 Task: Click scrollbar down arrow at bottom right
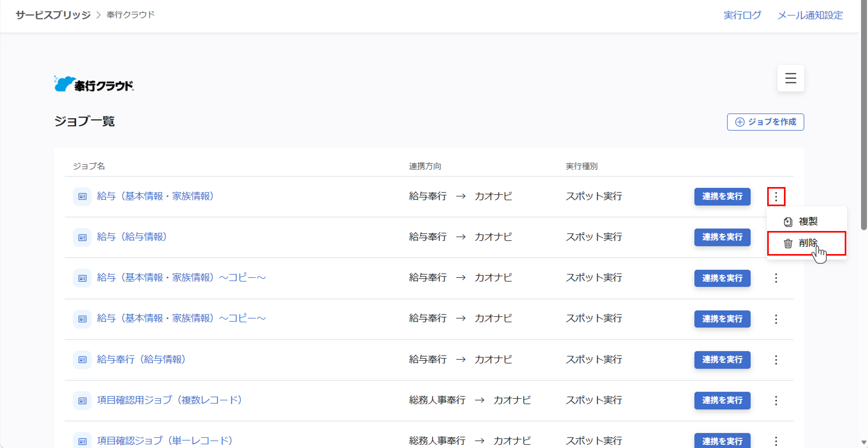coord(864,443)
